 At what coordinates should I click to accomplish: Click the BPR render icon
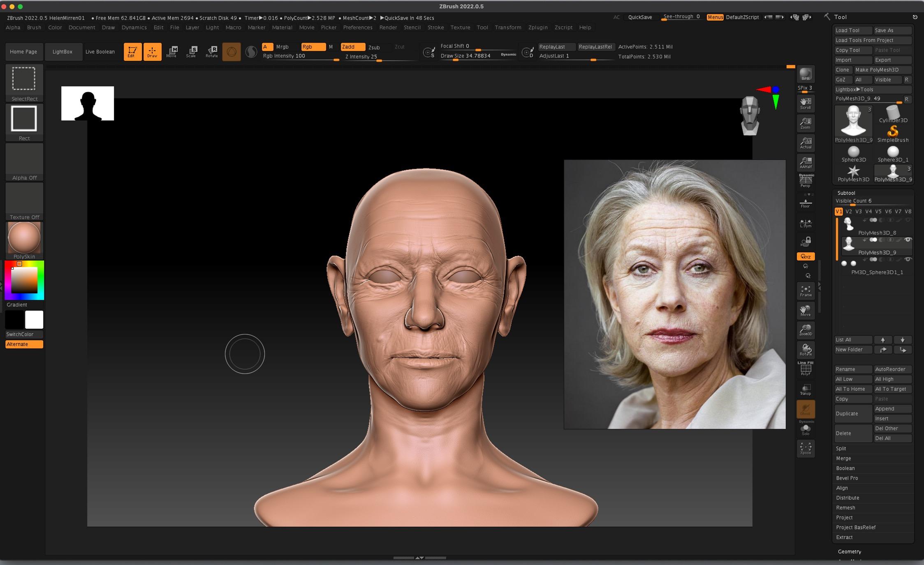click(x=805, y=74)
